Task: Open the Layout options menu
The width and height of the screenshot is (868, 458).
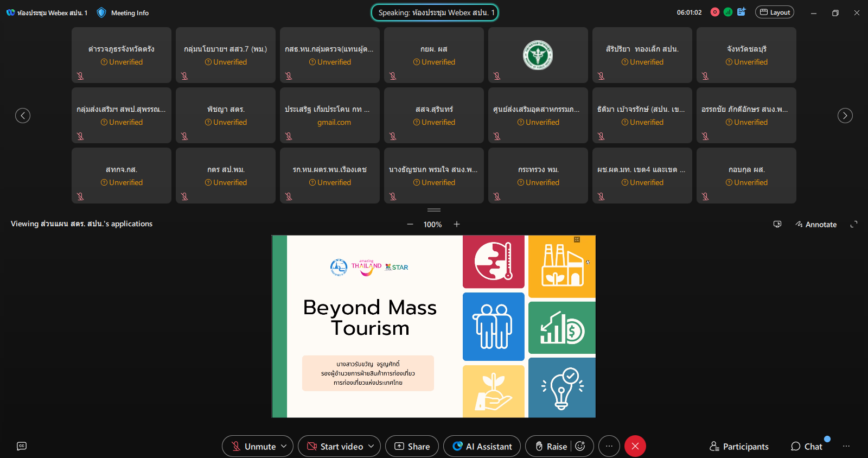Action: [x=775, y=12]
